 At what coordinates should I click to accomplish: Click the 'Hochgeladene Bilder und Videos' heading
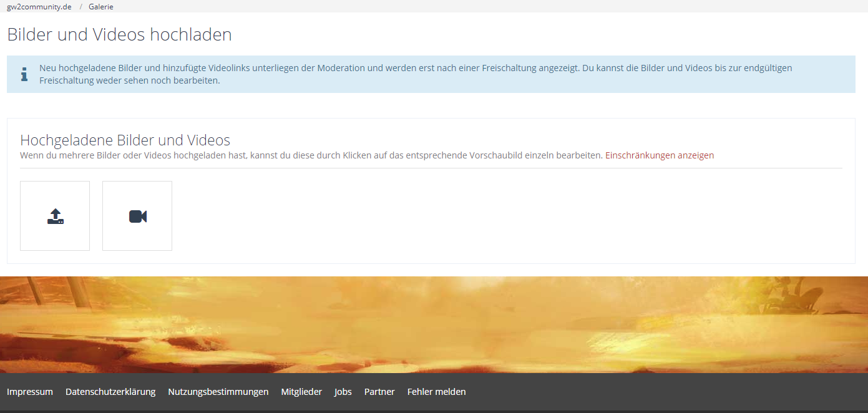point(125,140)
